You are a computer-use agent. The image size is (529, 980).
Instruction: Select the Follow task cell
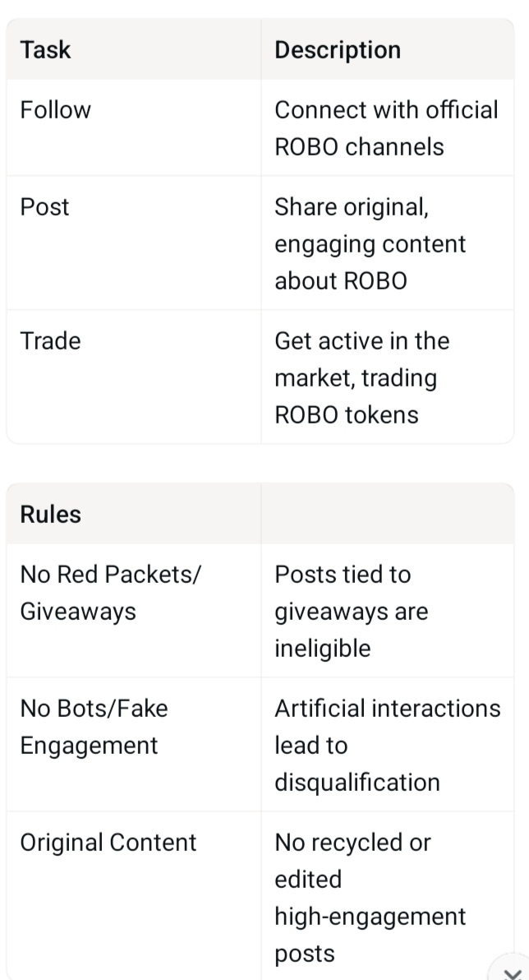(x=56, y=110)
